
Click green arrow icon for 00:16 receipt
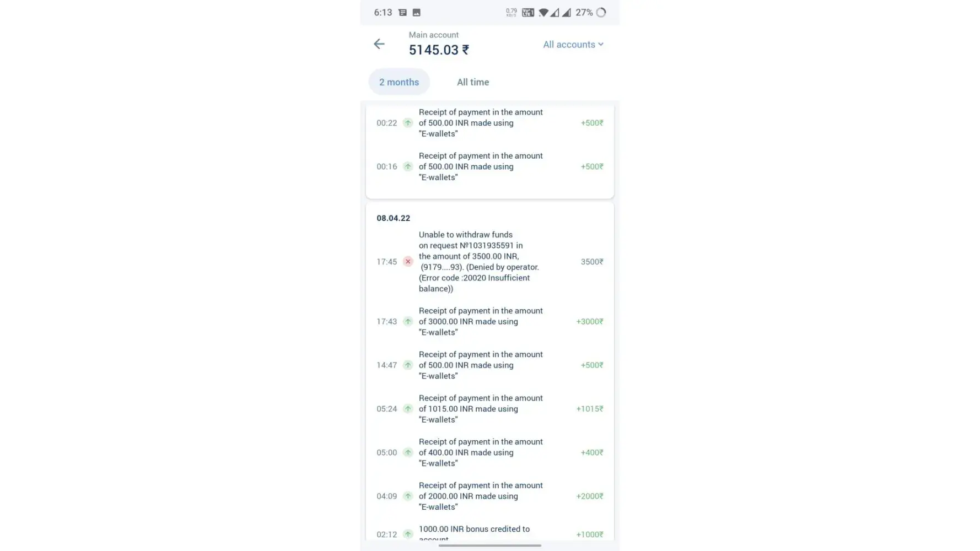pos(408,166)
